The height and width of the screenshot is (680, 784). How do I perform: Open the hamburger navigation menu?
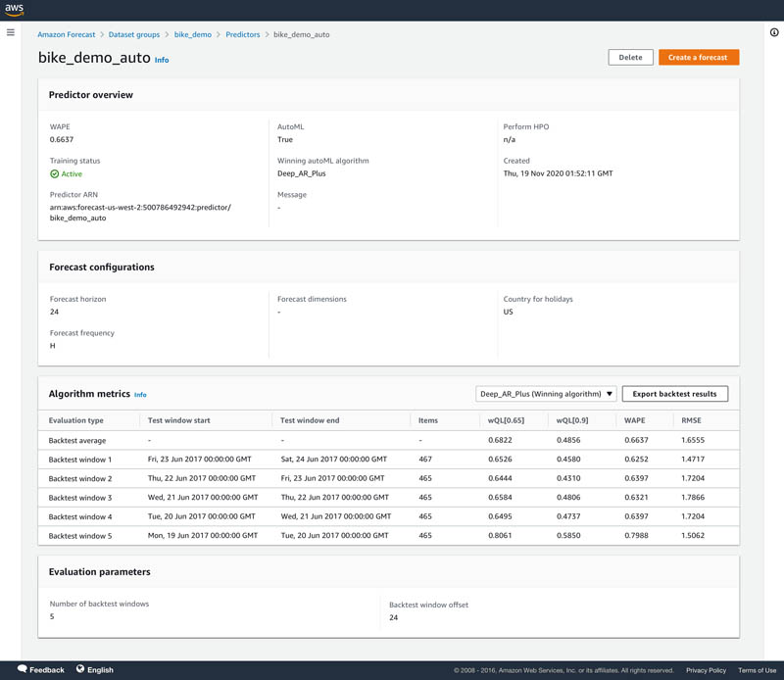tap(11, 32)
